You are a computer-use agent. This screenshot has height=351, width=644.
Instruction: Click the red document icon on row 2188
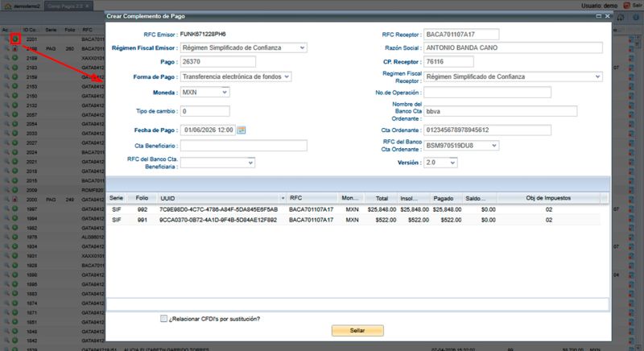14,48
